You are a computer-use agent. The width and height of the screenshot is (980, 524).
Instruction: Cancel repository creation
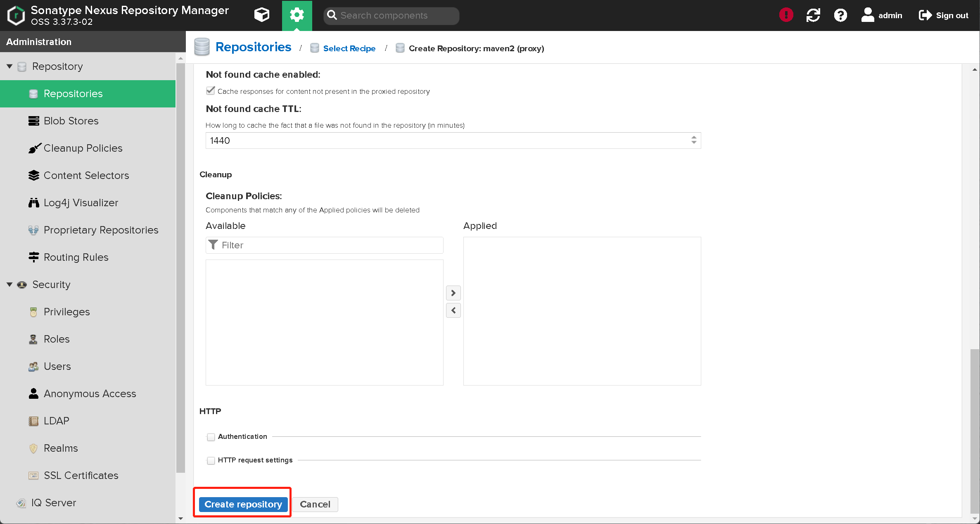click(315, 504)
